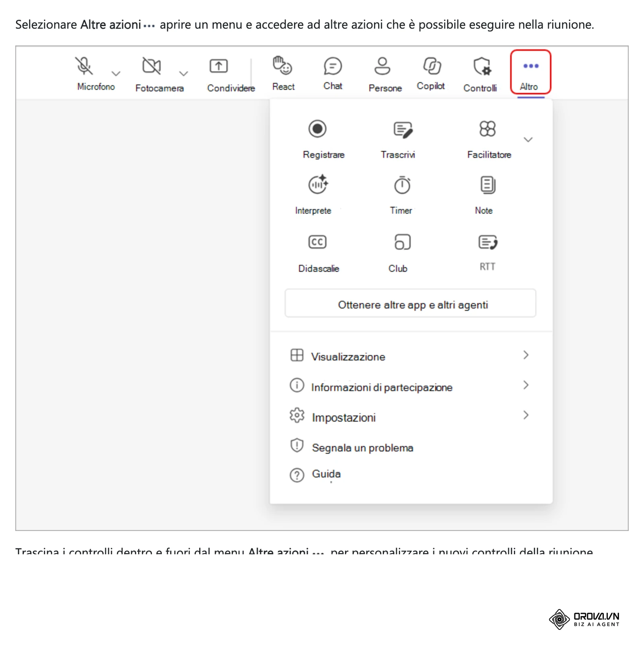This screenshot has width=644, height=646.
Task: Open Informazioni di partecipazione submenu
Action: click(x=411, y=386)
